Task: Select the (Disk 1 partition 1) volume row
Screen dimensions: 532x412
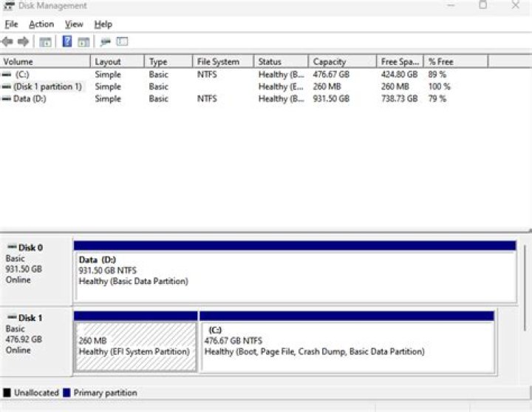Action: [244, 87]
